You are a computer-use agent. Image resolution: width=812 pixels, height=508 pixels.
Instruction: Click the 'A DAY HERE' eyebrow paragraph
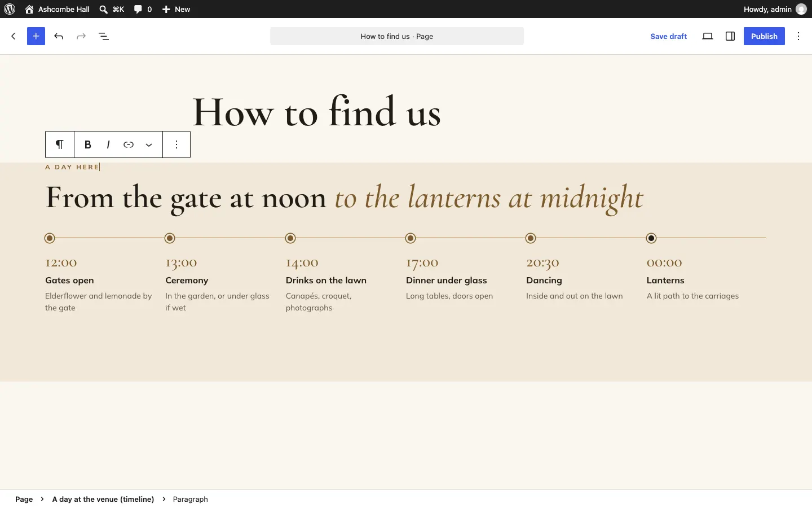[x=73, y=167]
